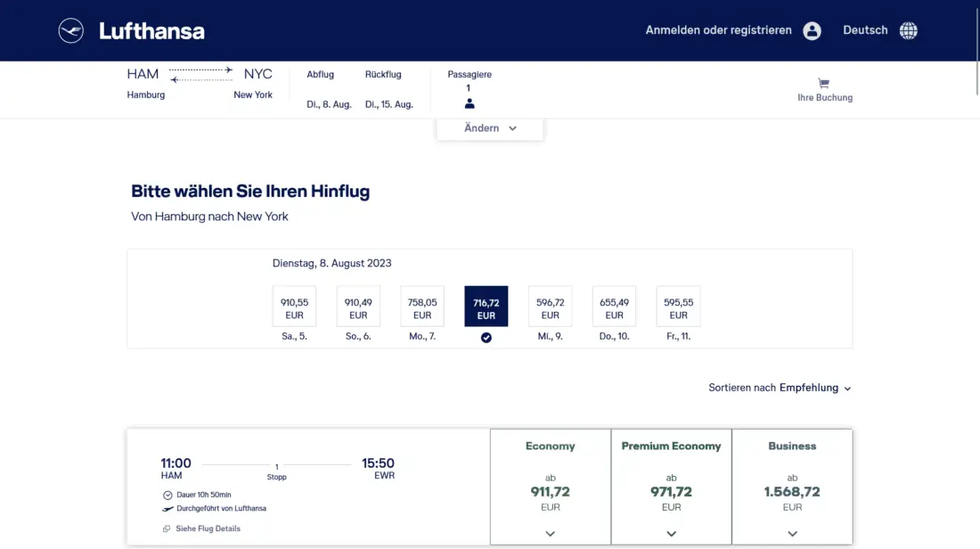Expand the Economy fare chevron
Image resolution: width=980 pixels, height=549 pixels.
tap(550, 533)
